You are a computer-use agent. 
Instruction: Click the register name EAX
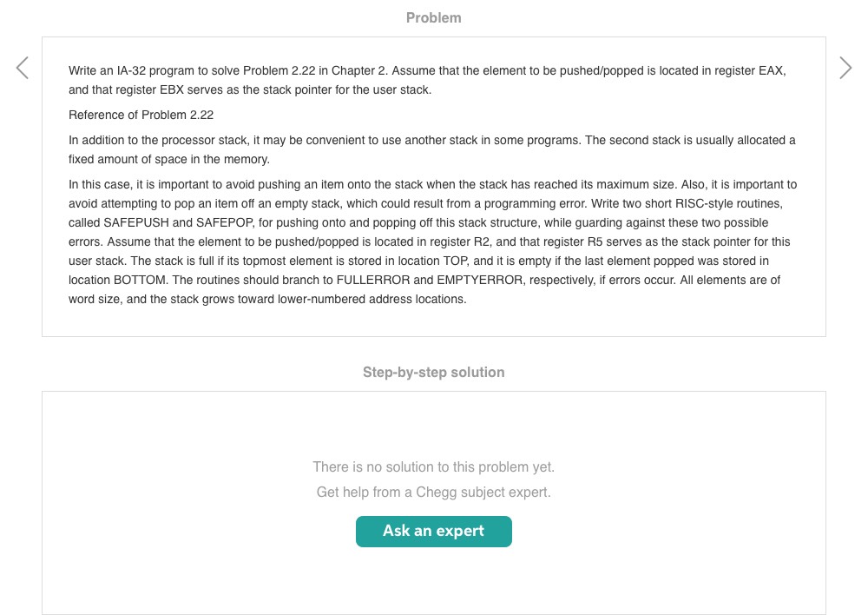click(771, 70)
